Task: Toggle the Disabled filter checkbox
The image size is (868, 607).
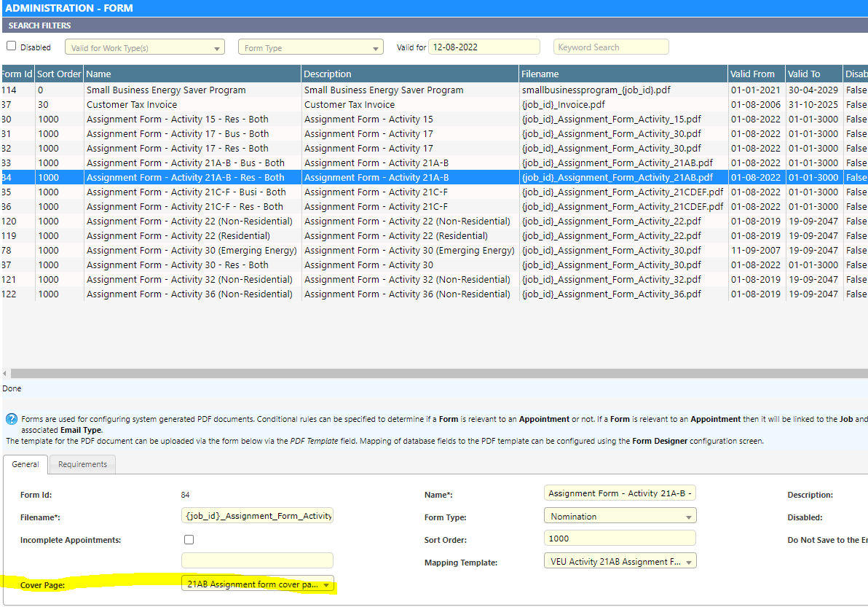Action: [11, 46]
